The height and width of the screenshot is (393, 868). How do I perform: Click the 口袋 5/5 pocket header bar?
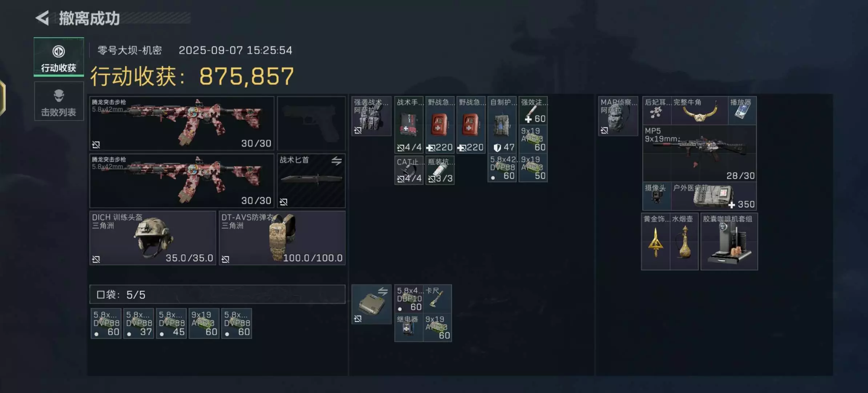[x=217, y=294]
